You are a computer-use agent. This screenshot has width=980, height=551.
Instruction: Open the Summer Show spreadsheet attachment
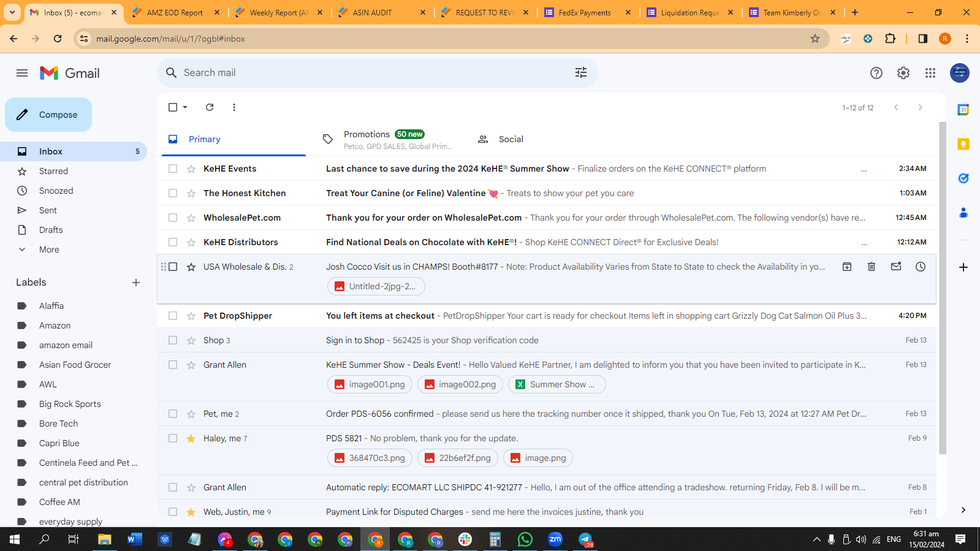556,384
